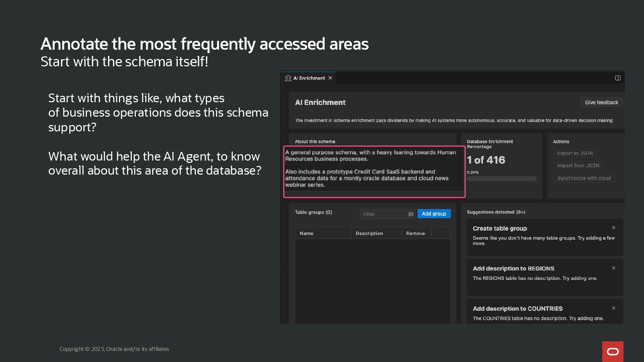Screen dimensions: 644x362
Task: Click Export to JSON action
Action: click(575, 153)
